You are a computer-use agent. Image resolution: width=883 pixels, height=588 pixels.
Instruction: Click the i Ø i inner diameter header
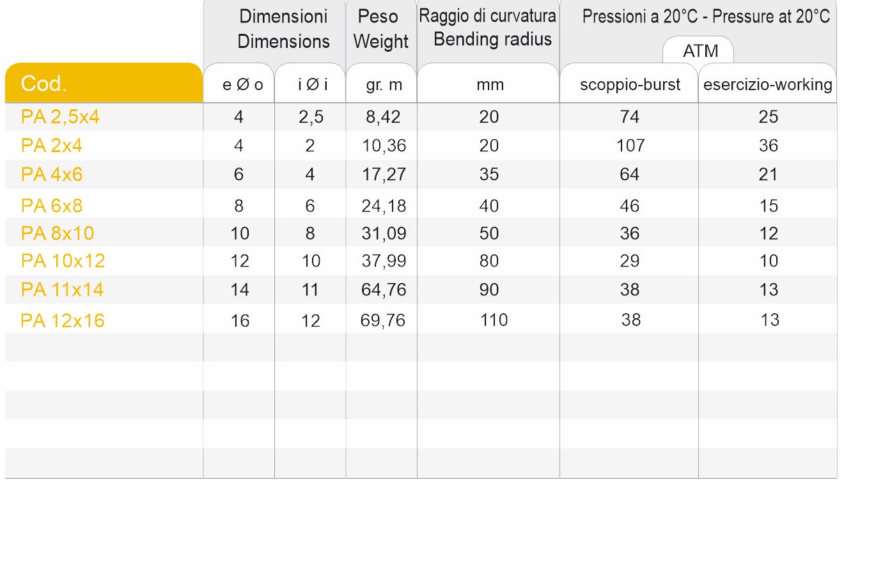(x=313, y=84)
